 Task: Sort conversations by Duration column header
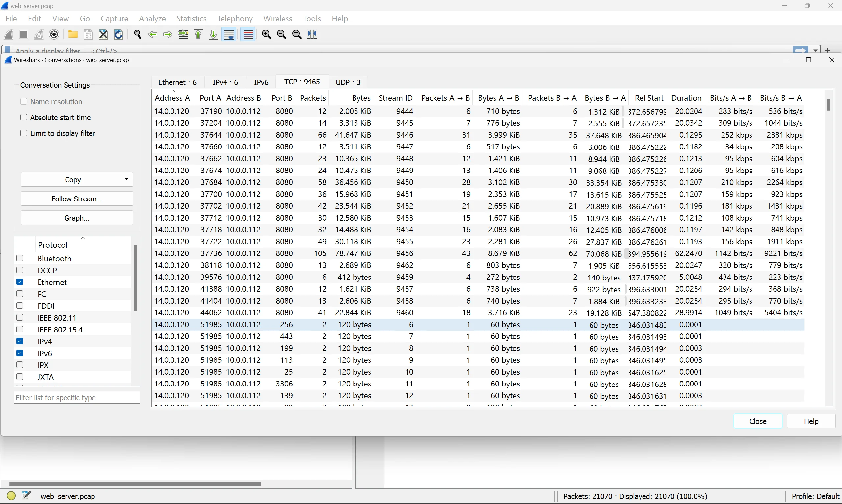686,98
